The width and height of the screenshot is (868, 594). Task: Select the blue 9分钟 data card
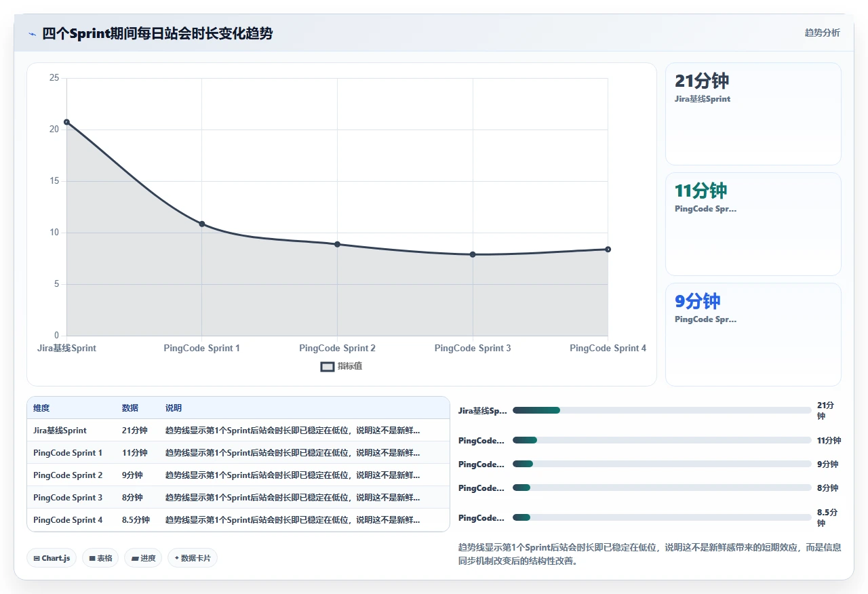pyautogui.click(x=753, y=334)
